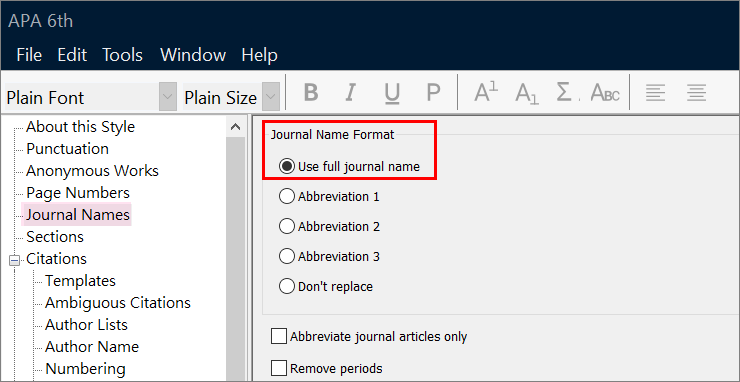Select Anonymous Works in the tree
740x382 pixels.
pyautogui.click(x=92, y=171)
